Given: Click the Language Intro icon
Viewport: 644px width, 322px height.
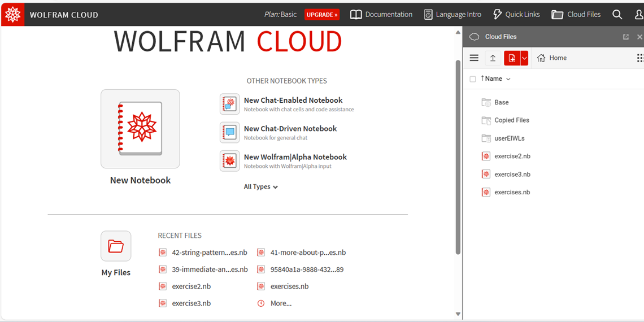Looking at the screenshot, I should pyautogui.click(x=428, y=14).
